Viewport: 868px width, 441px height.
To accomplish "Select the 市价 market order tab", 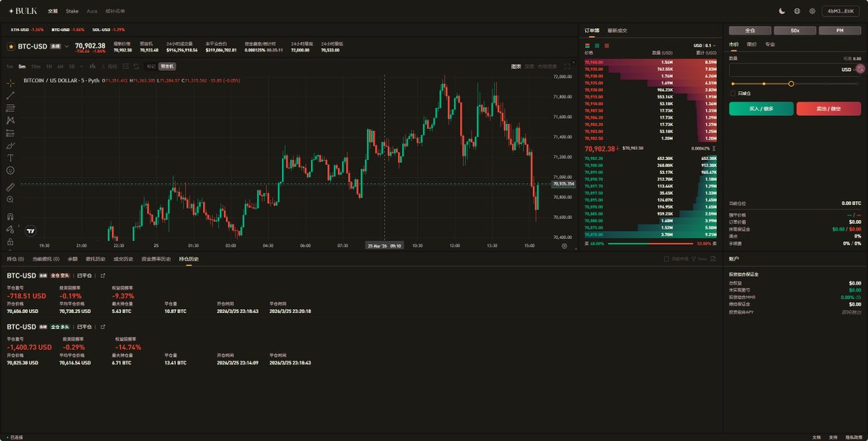I will pos(733,44).
